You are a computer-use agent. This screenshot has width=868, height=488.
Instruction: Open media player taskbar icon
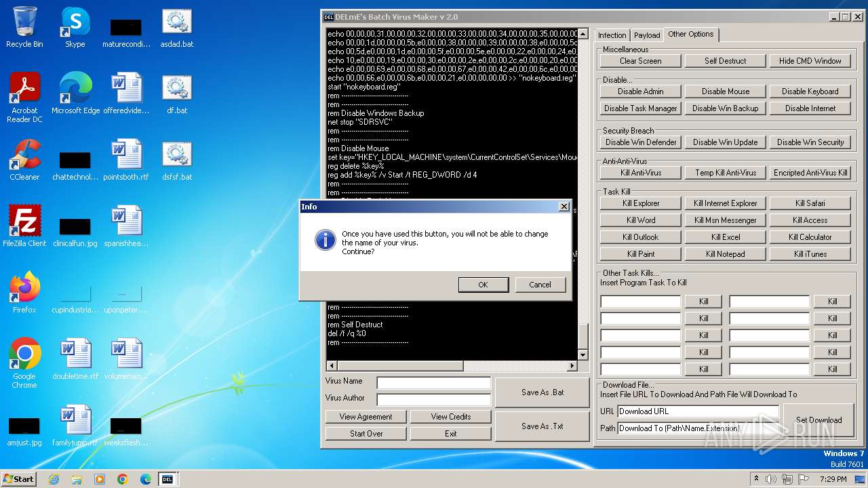[x=100, y=479]
